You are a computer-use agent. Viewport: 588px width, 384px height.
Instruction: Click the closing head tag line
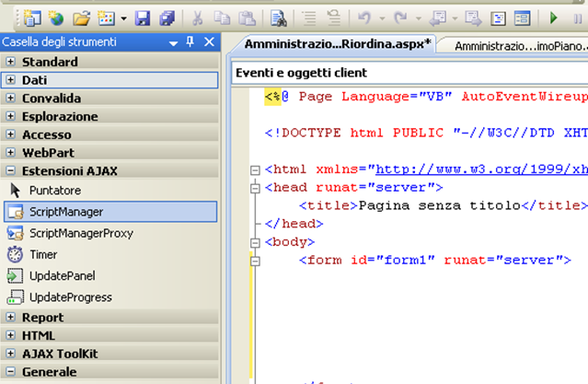[294, 224]
